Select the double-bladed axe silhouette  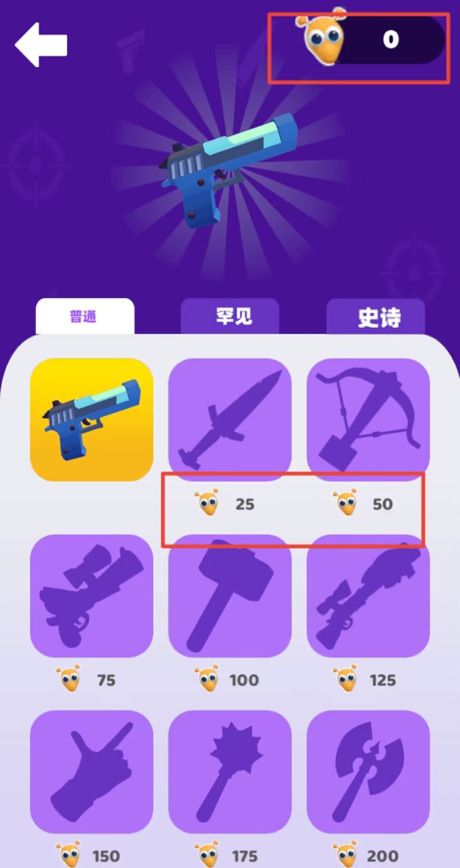[368, 772]
